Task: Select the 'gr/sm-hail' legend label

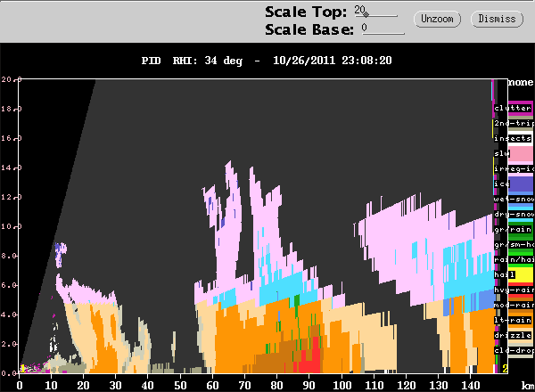Action: tap(514, 244)
